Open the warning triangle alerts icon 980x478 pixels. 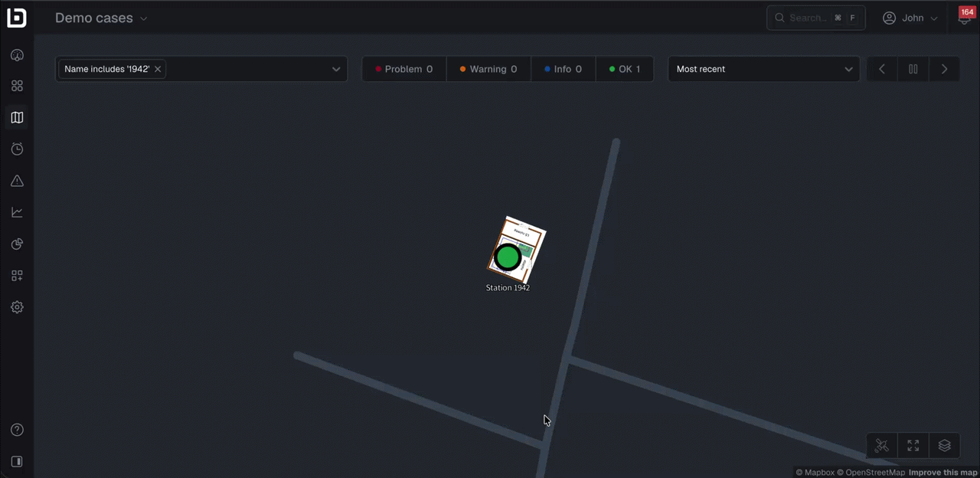17,181
